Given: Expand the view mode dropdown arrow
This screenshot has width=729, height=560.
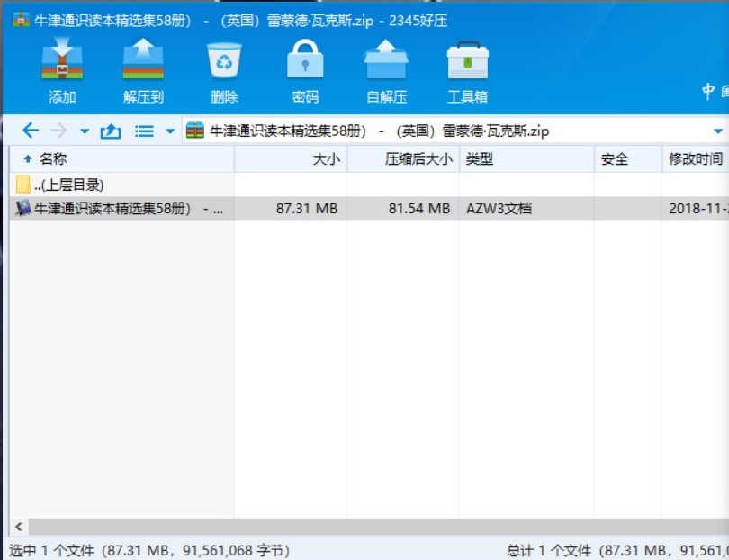Looking at the screenshot, I should [170, 131].
